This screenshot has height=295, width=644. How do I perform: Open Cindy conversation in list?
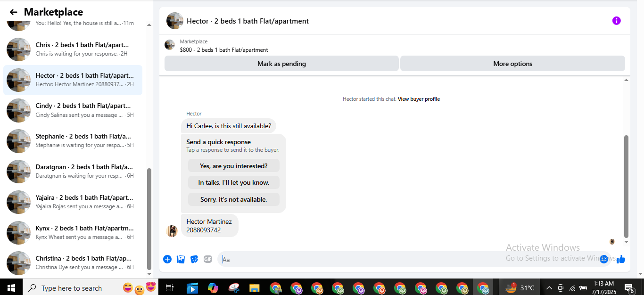click(73, 110)
